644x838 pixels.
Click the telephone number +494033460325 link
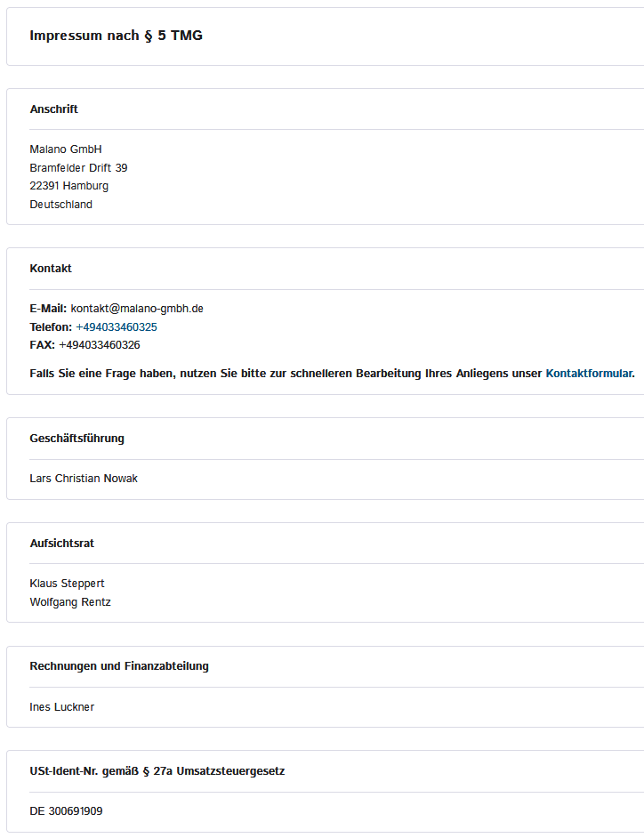click(117, 327)
